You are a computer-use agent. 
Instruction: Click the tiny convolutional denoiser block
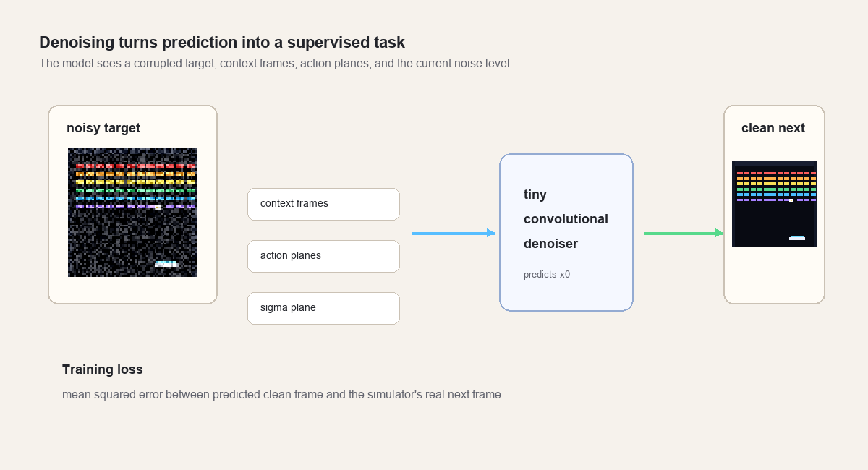pos(566,233)
